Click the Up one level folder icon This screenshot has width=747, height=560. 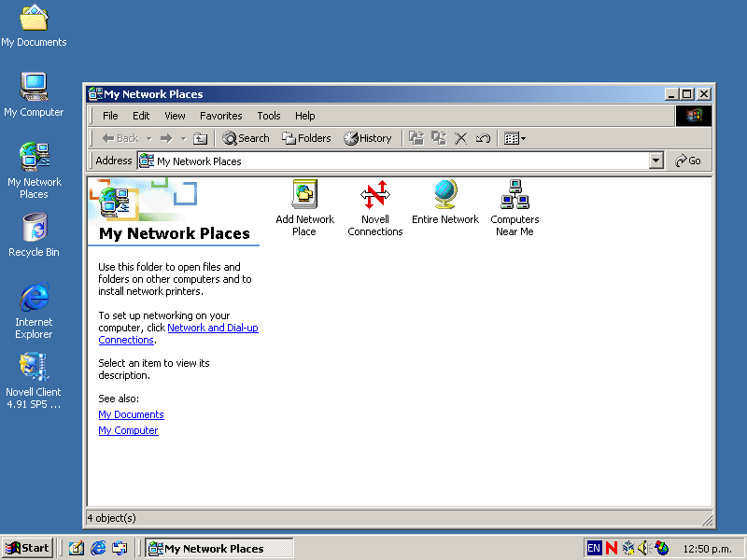[200, 138]
